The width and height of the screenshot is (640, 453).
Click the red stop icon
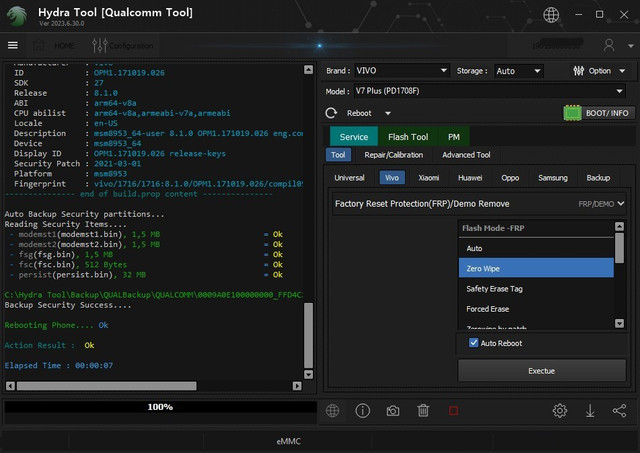pyautogui.click(x=453, y=410)
